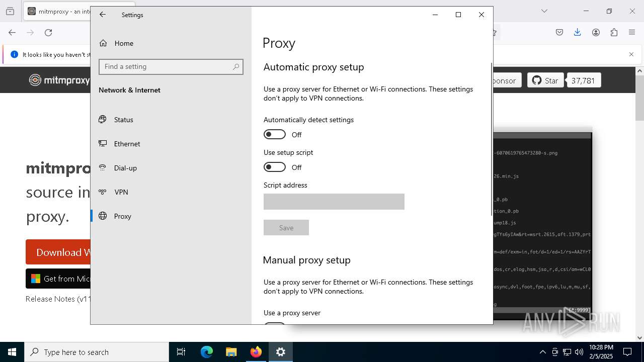Open Firefox extensions puzzle icon

click(x=614, y=33)
